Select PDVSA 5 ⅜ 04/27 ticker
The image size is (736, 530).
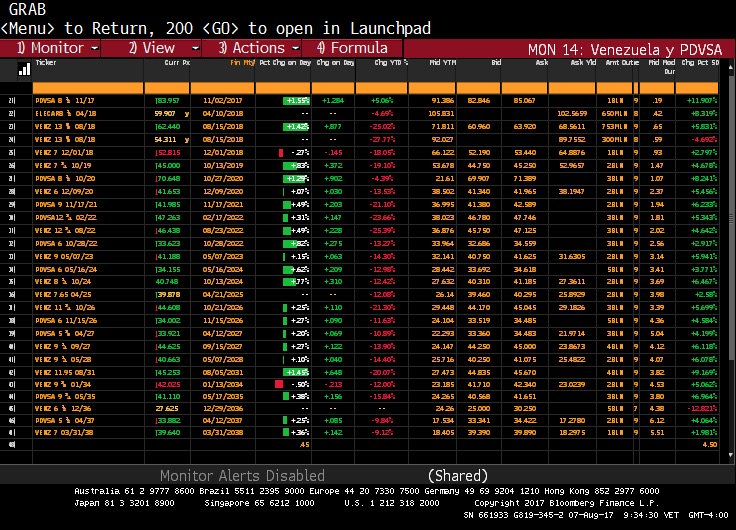pos(65,334)
